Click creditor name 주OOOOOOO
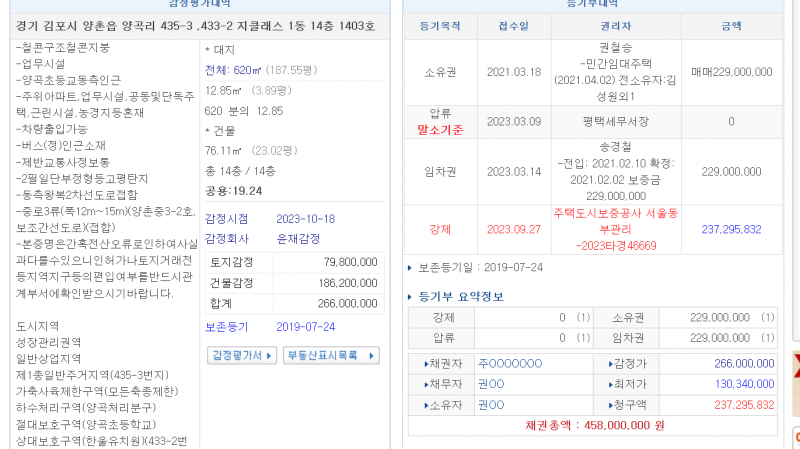 pos(510,364)
